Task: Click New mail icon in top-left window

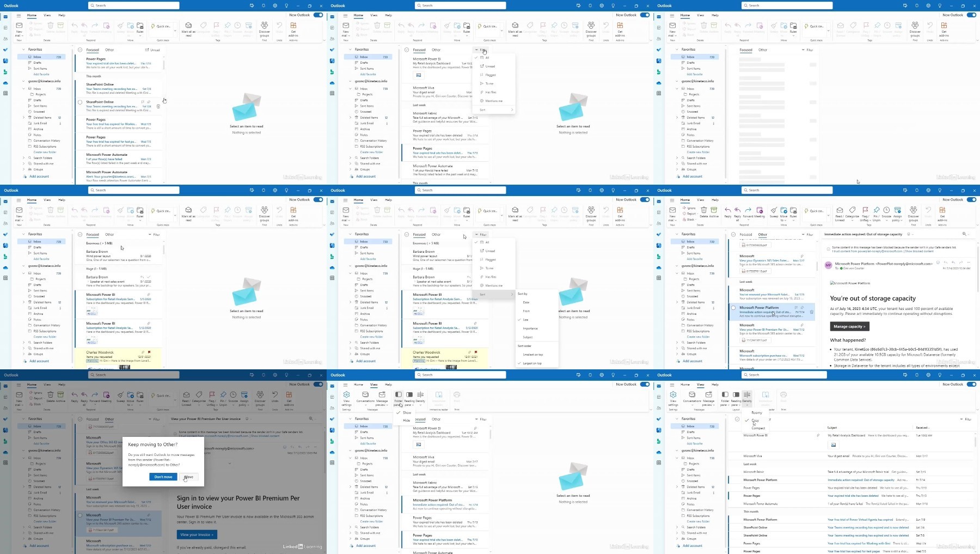Action: tap(19, 26)
